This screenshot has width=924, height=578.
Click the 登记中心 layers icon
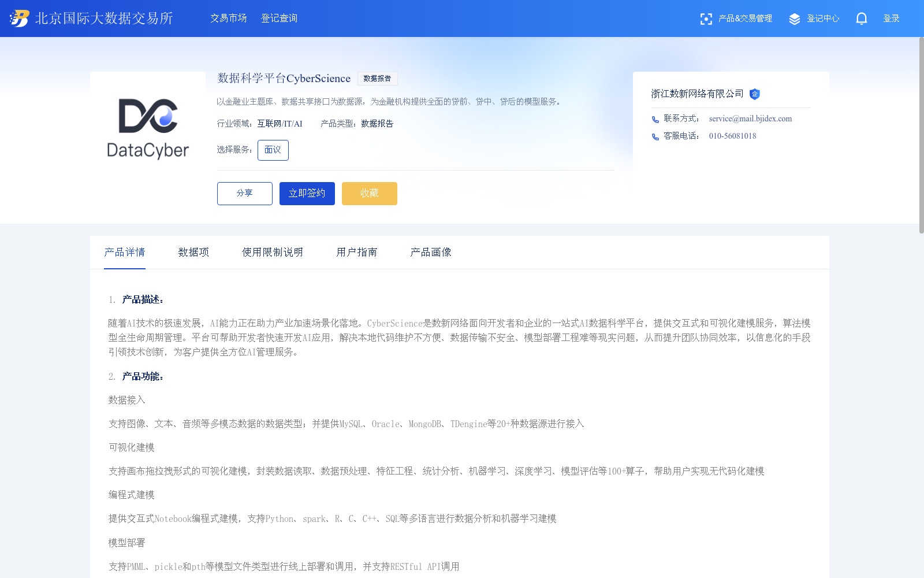795,19
